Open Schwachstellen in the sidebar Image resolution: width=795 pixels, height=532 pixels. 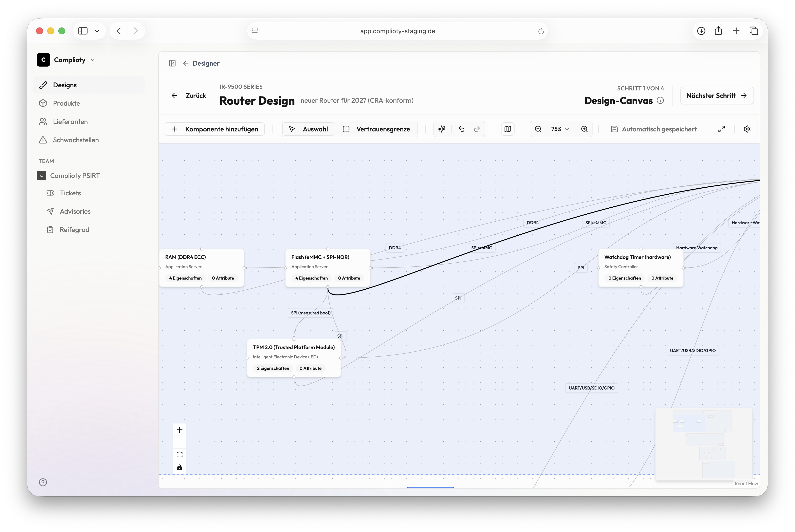click(76, 140)
